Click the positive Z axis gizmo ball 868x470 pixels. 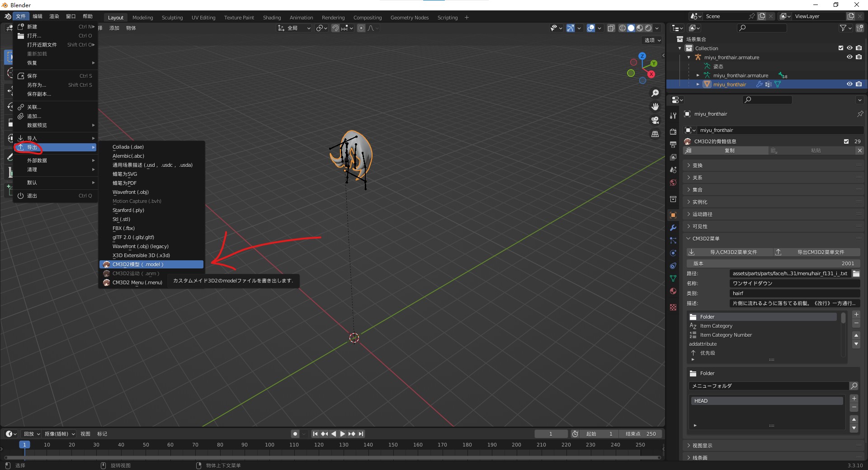pos(642,56)
